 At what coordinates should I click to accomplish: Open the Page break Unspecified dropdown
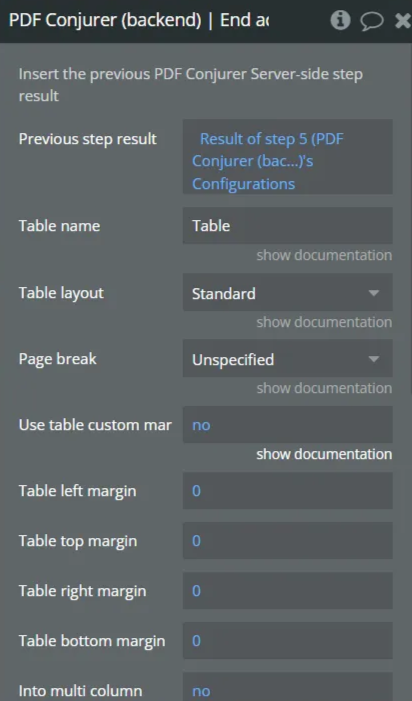click(288, 359)
